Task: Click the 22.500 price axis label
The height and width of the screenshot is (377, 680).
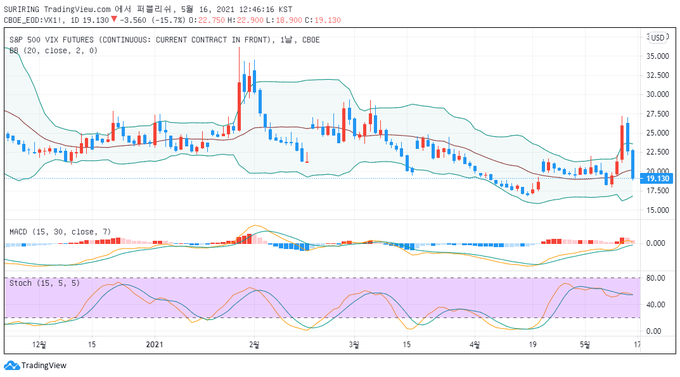Action: coord(657,152)
